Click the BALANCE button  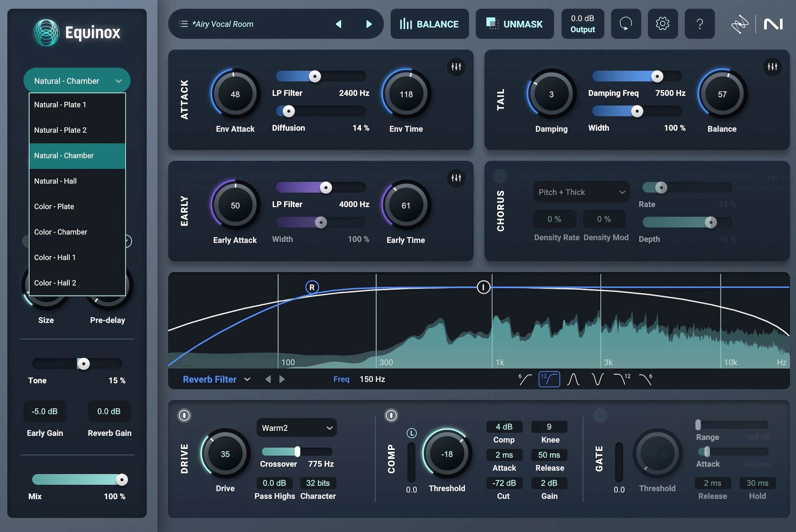430,24
